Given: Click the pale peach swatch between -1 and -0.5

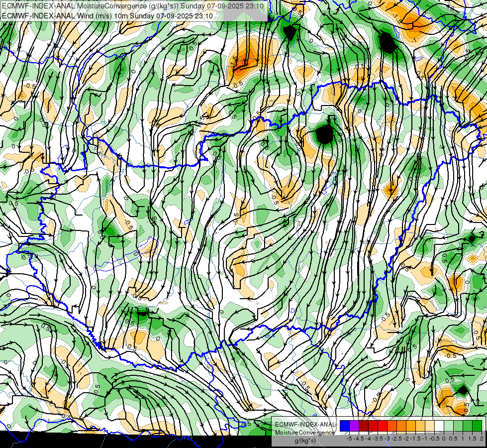Looking at the screenshot, I should point(430,426).
